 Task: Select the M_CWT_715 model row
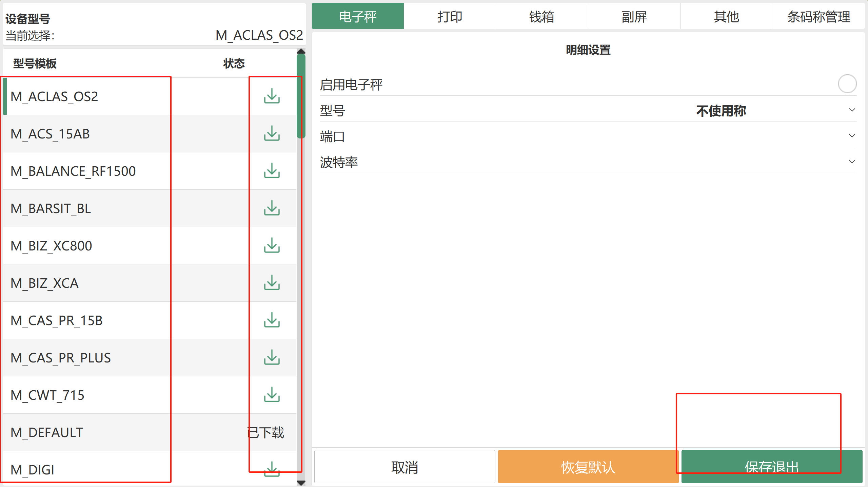point(150,395)
